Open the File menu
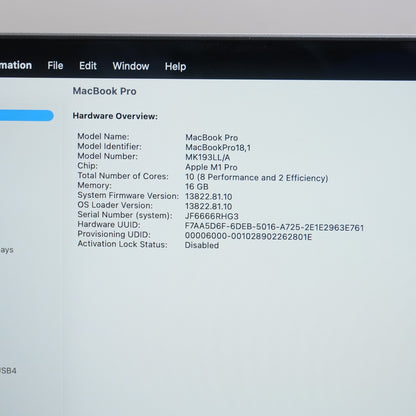 (55, 66)
